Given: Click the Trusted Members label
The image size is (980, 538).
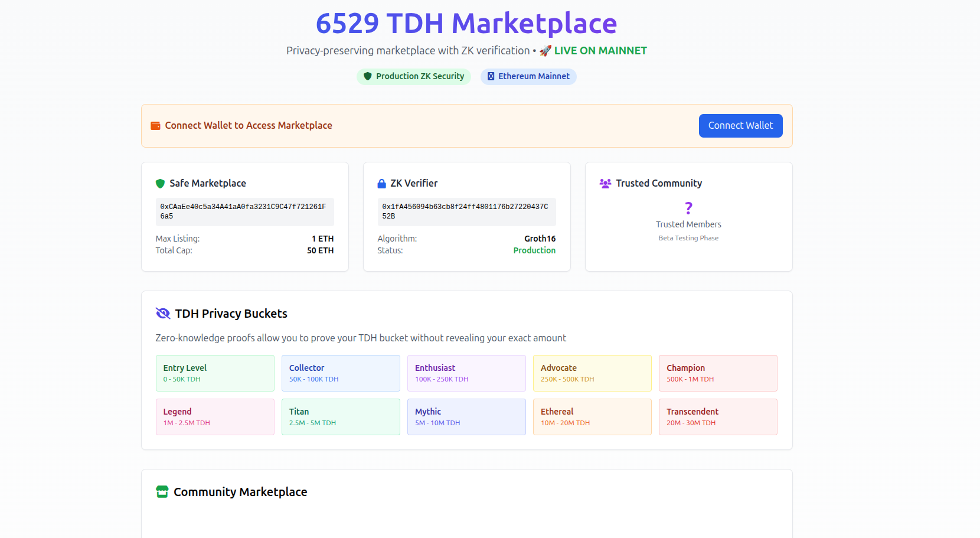Looking at the screenshot, I should [x=688, y=225].
